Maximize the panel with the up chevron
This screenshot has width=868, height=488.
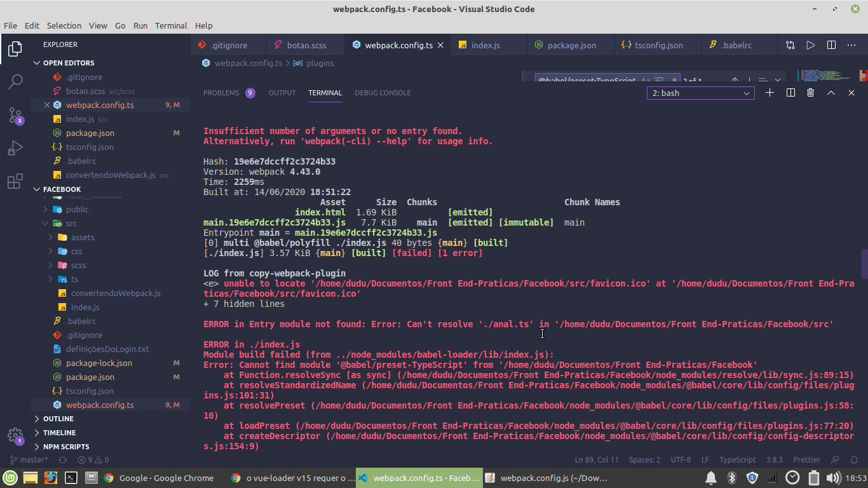tap(831, 93)
